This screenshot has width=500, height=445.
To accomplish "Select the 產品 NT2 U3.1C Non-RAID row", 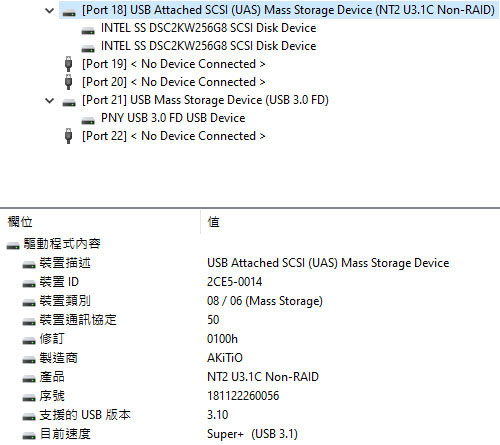I will tap(250, 377).
